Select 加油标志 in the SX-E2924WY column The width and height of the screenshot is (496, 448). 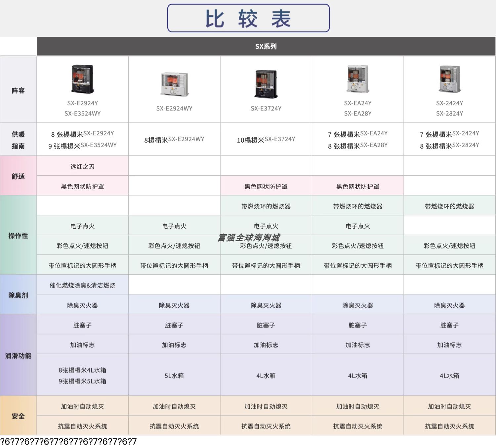[174, 345]
